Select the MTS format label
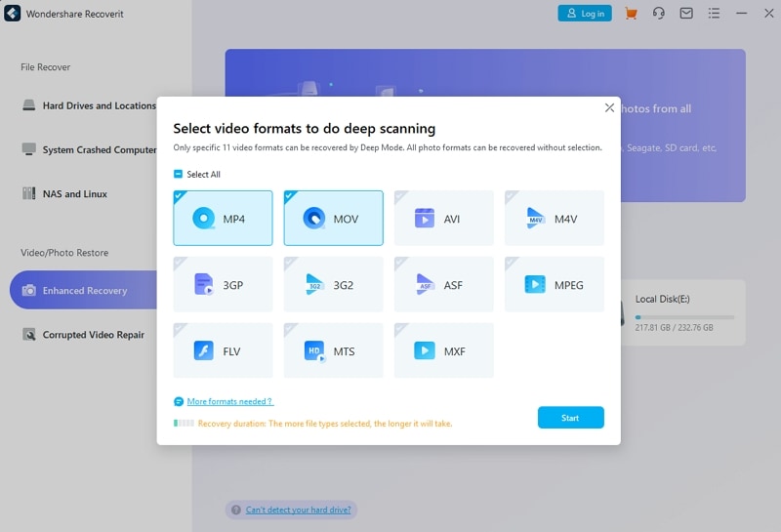 (x=344, y=351)
